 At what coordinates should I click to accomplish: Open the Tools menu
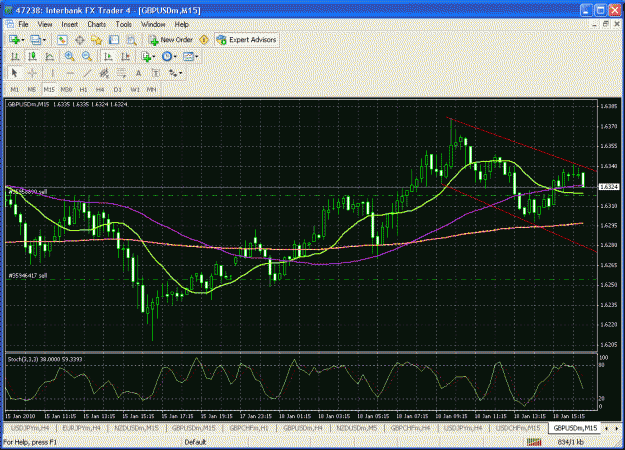(124, 24)
